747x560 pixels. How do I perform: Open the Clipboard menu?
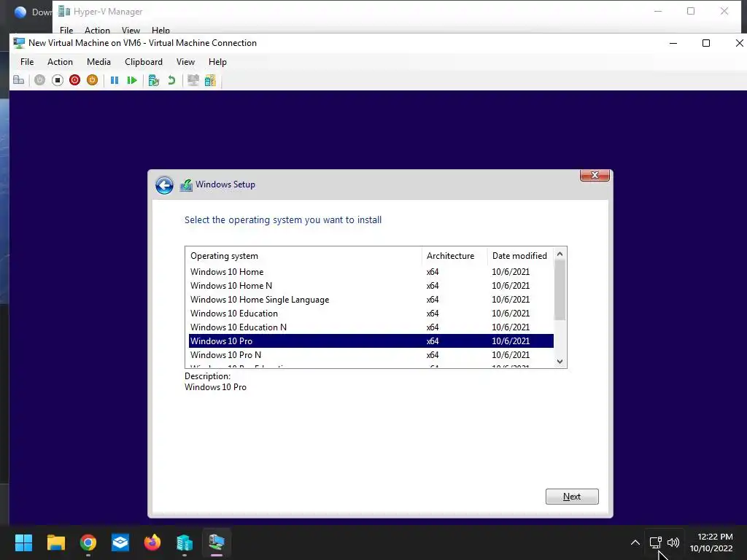pos(144,62)
